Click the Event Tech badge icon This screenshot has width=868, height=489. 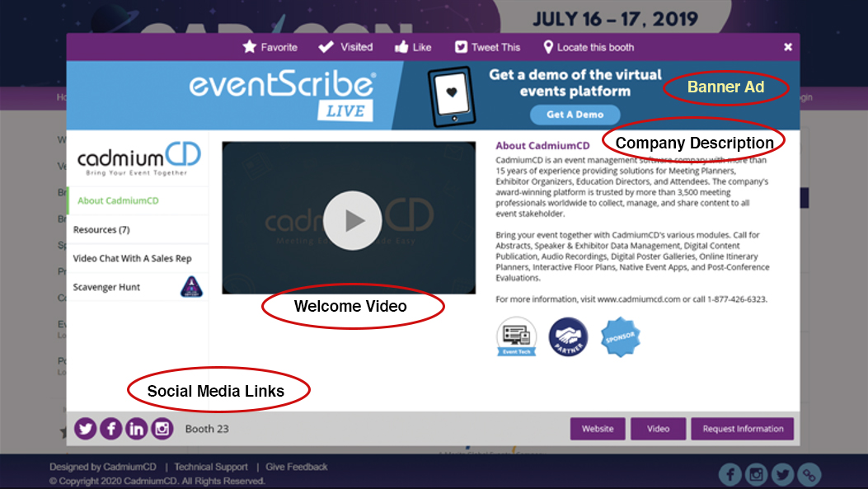coord(516,336)
